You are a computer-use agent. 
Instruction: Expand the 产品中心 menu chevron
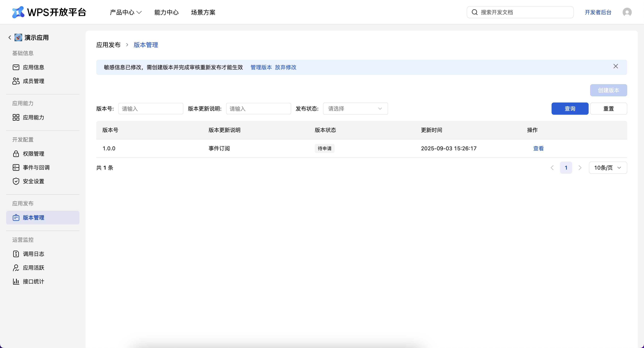[x=139, y=12]
